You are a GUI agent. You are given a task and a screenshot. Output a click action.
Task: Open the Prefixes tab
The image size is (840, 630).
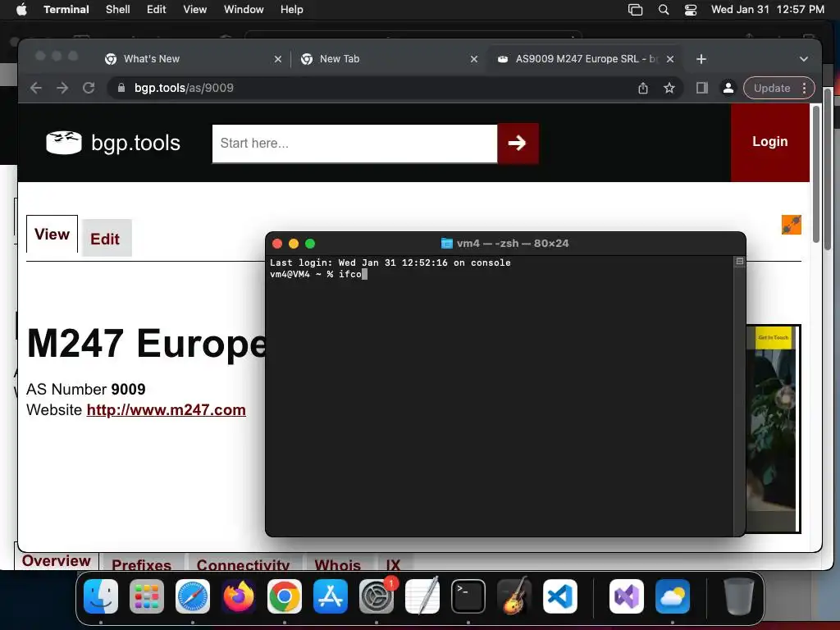pyautogui.click(x=141, y=564)
